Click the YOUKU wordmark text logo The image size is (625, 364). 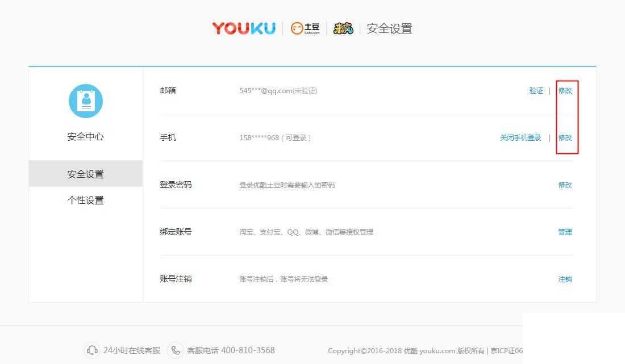[x=243, y=28]
